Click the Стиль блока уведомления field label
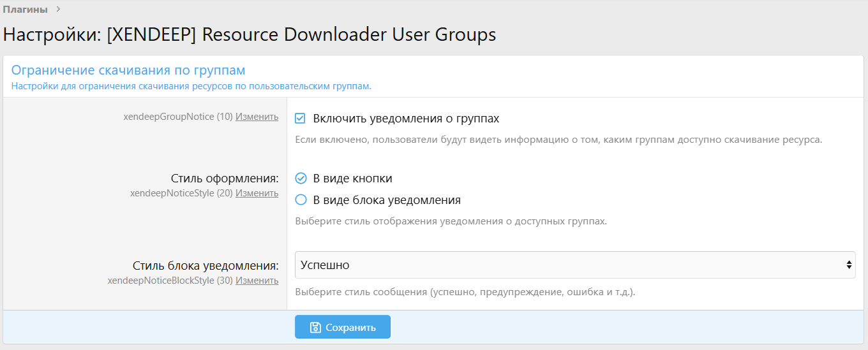Image resolution: width=868 pixels, height=350 pixels. pyautogui.click(x=206, y=266)
